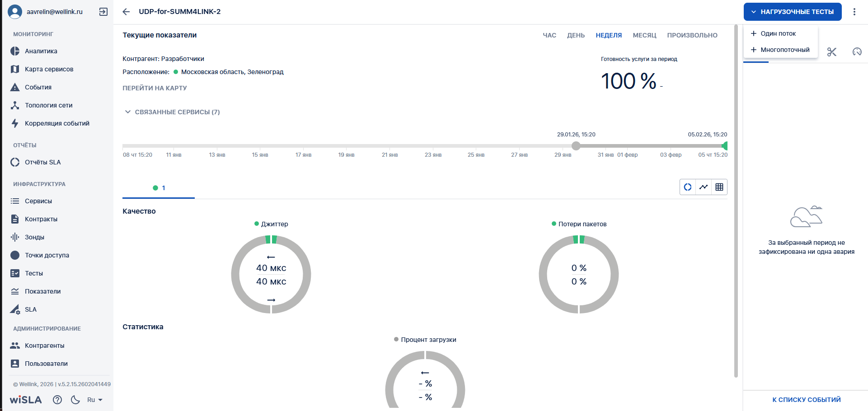The height and width of the screenshot is (411, 868).
Task: Open Отчёты SLA from the sidebar
Action: (42, 162)
